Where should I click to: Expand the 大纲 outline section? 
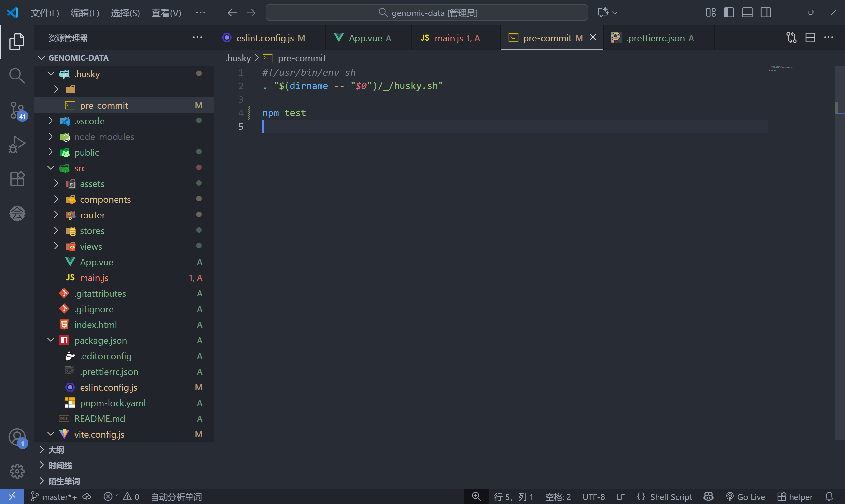click(56, 450)
